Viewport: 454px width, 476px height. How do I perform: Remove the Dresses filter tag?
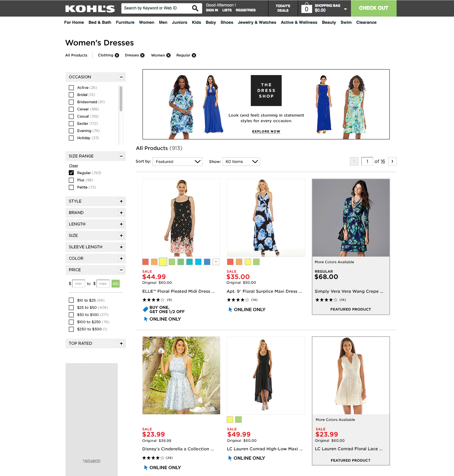pyautogui.click(x=143, y=55)
